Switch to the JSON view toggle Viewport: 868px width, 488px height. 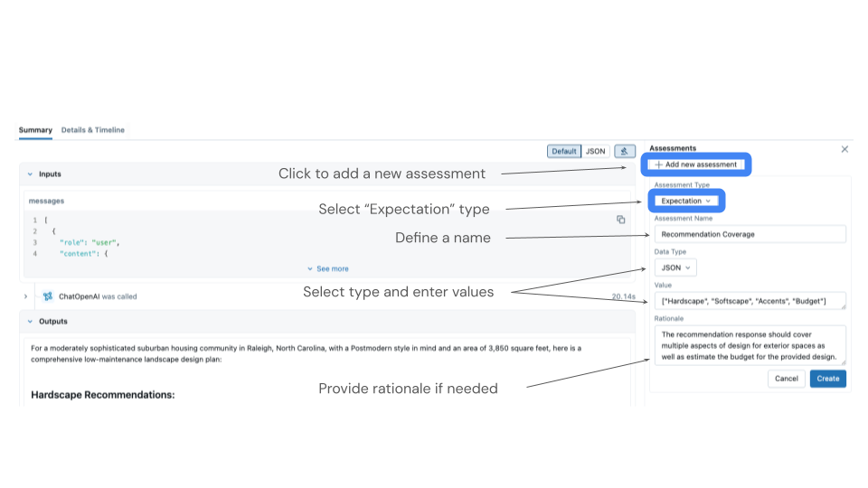click(x=595, y=151)
